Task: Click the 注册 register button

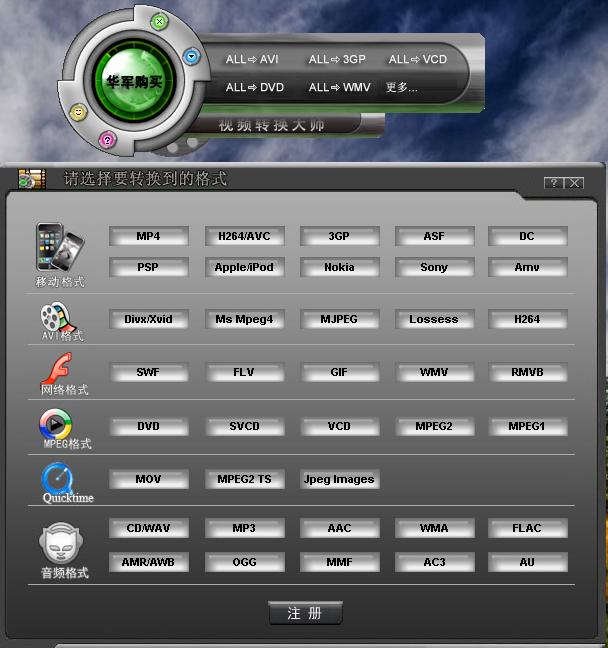Action: coord(305,613)
